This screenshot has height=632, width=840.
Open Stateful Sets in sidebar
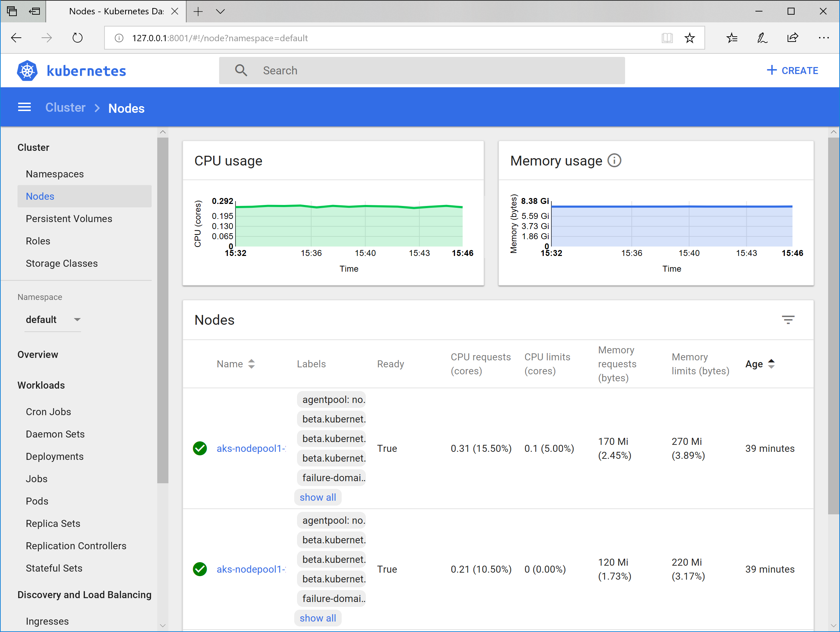[54, 568]
